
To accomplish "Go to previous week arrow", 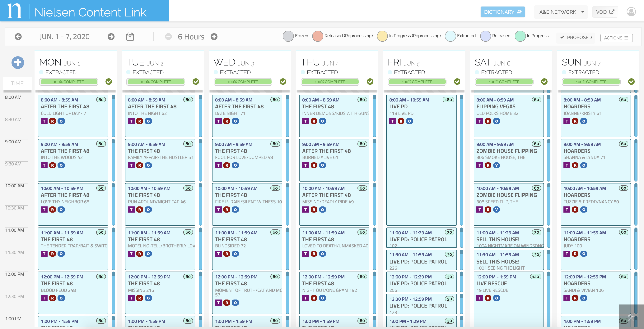I will click(18, 37).
